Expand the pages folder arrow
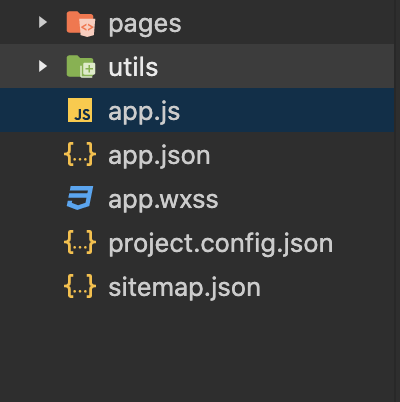The image size is (400, 402). pos(43,22)
